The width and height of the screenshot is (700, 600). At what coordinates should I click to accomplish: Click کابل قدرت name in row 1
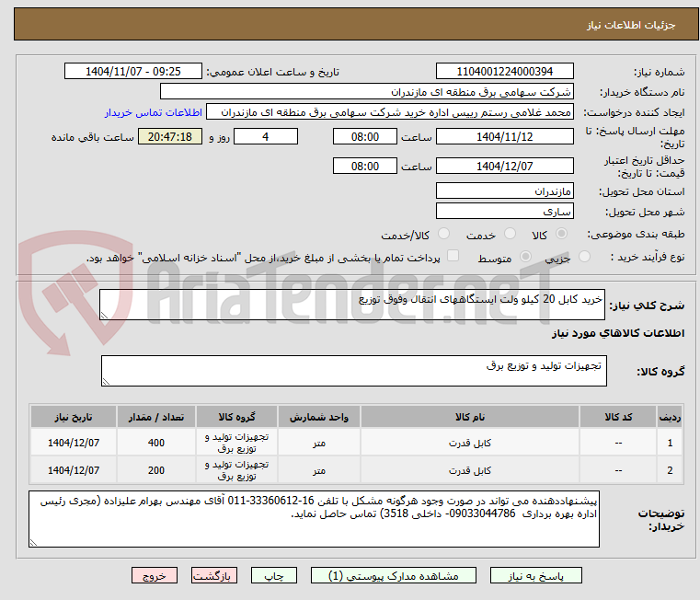[x=470, y=443]
